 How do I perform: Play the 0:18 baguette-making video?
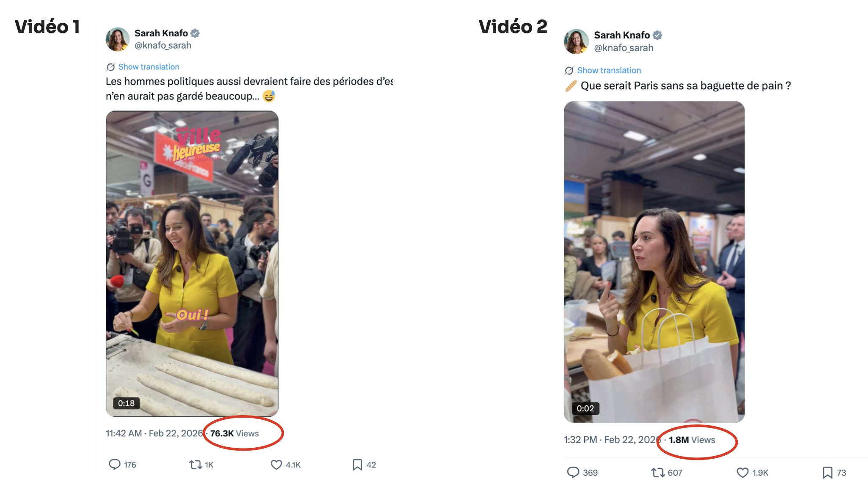[x=192, y=263]
